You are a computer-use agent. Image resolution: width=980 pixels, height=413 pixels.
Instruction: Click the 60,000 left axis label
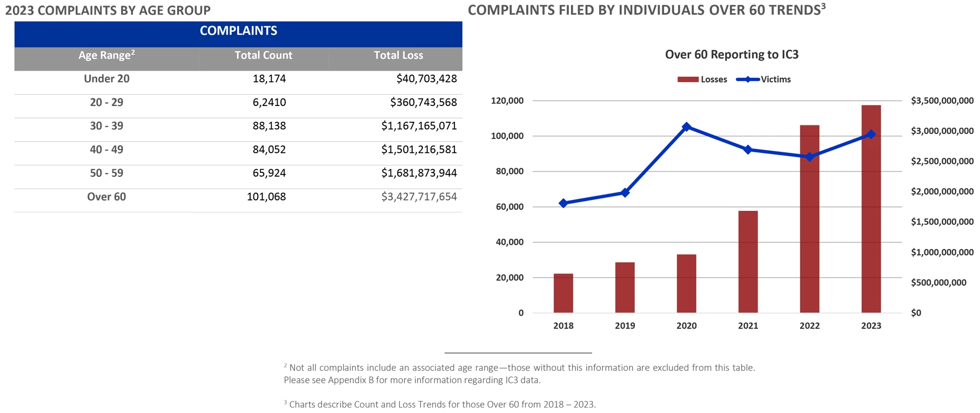click(x=509, y=207)
